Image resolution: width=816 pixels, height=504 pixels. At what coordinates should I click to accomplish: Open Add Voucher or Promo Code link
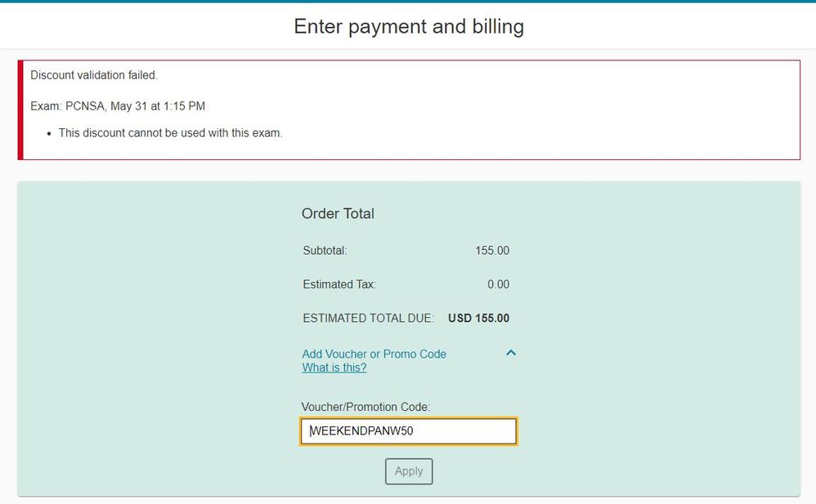tap(374, 355)
